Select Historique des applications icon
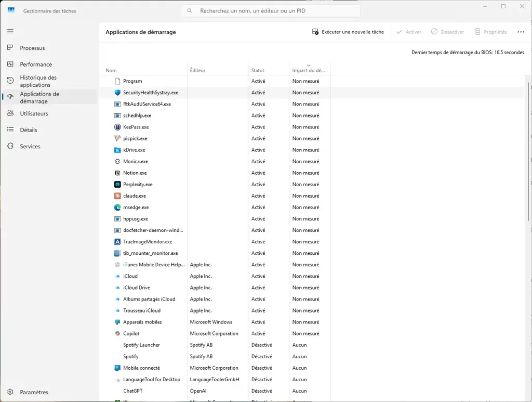 click(10, 81)
